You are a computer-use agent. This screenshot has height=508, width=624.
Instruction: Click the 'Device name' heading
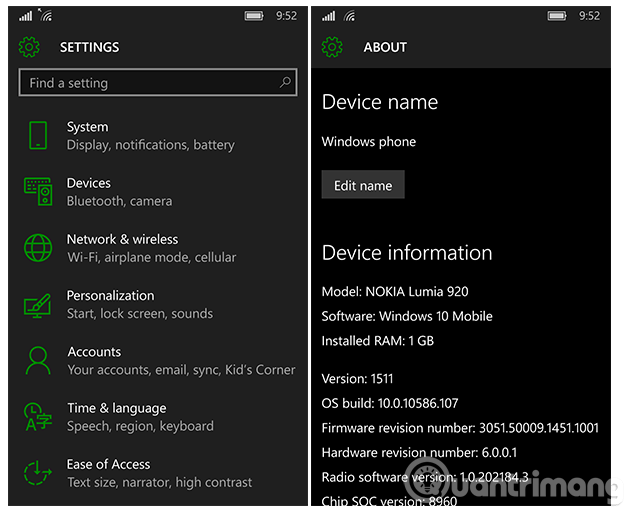pos(380,102)
